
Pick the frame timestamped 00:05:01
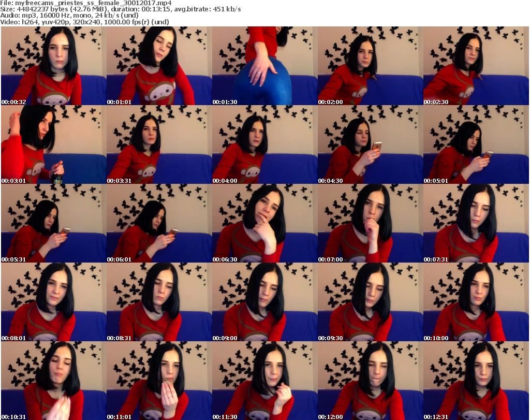[476, 144]
